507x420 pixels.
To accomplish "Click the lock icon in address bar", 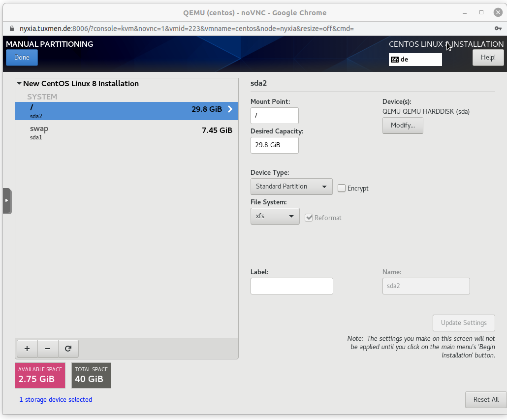I will click(12, 29).
